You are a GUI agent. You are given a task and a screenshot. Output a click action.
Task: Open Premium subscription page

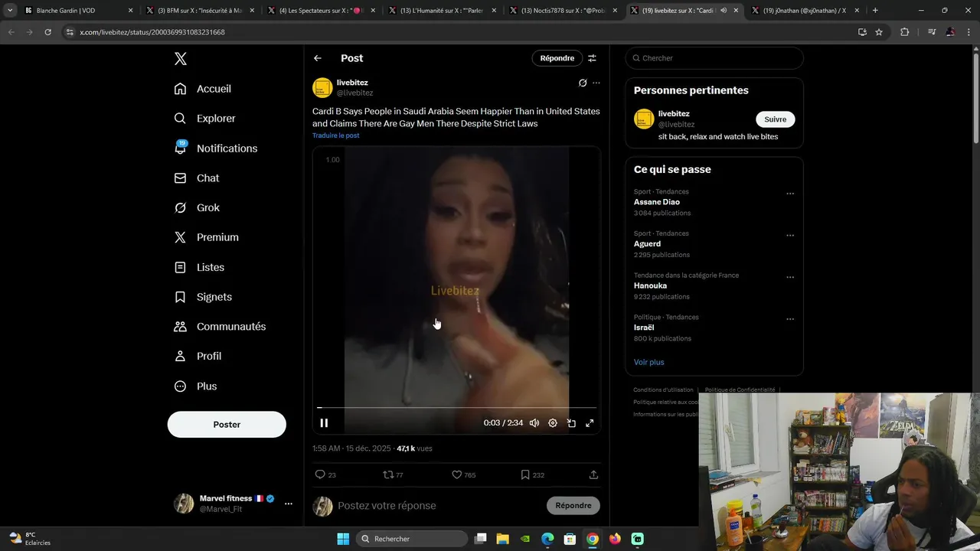point(207,237)
